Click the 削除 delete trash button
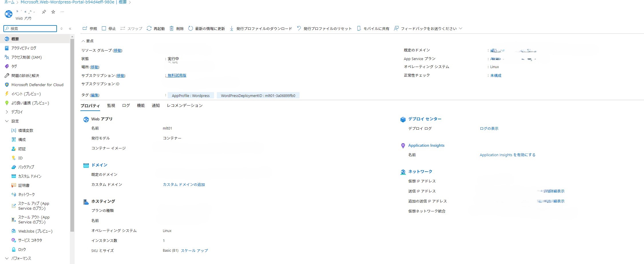 click(177, 29)
